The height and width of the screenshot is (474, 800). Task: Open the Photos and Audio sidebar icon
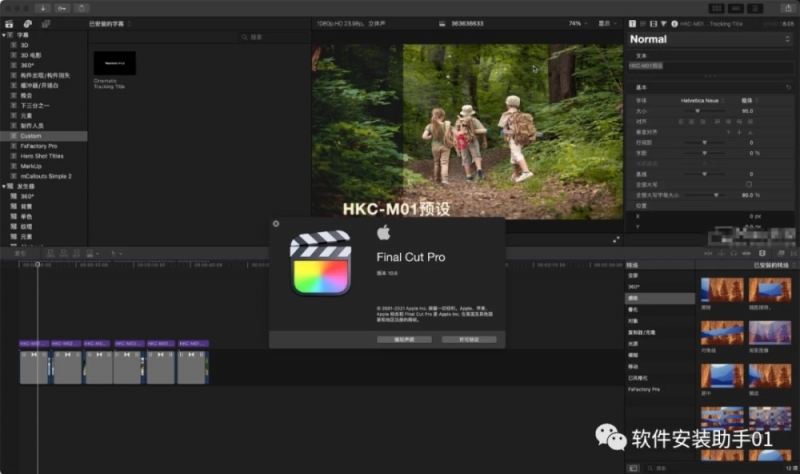click(28, 24)
